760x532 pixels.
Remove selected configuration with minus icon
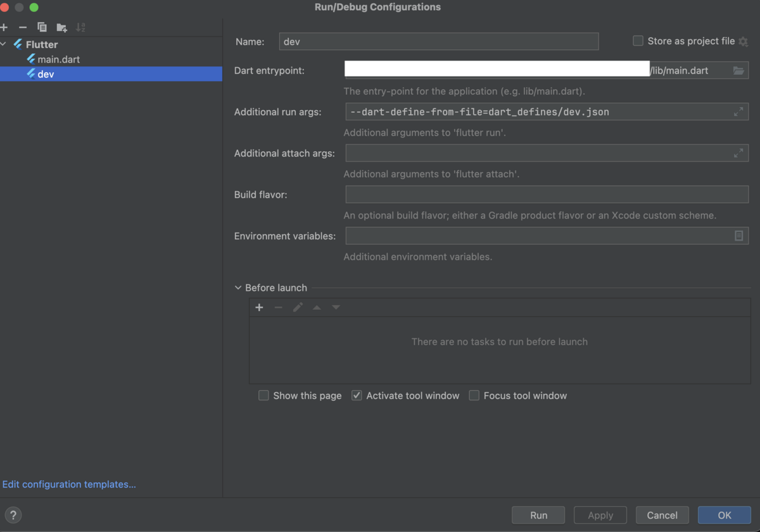click(x=23, y=27)
